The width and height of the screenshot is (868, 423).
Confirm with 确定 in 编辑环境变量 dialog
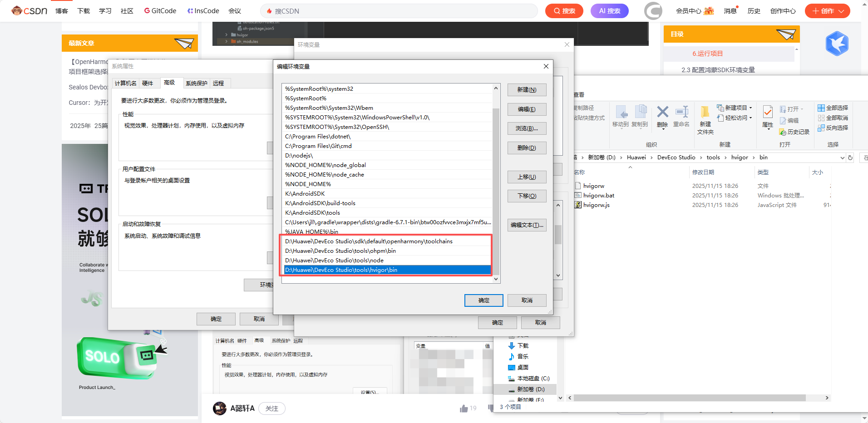tap(484, 300)
